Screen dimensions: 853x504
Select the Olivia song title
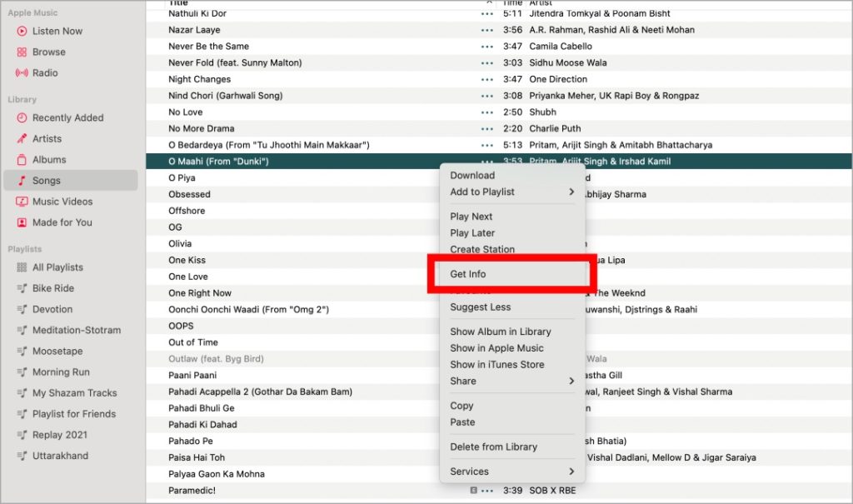pos(180,244)
